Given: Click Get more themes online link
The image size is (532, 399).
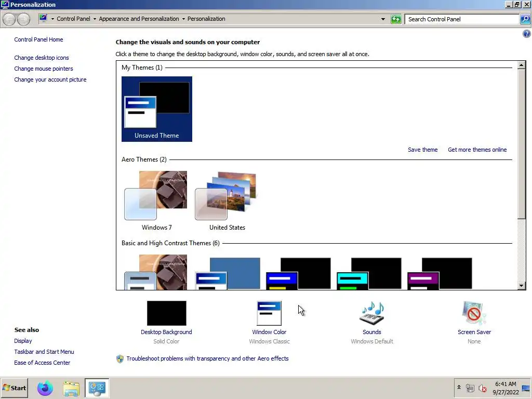Looking at the screenshot, I should coord(477,150).
